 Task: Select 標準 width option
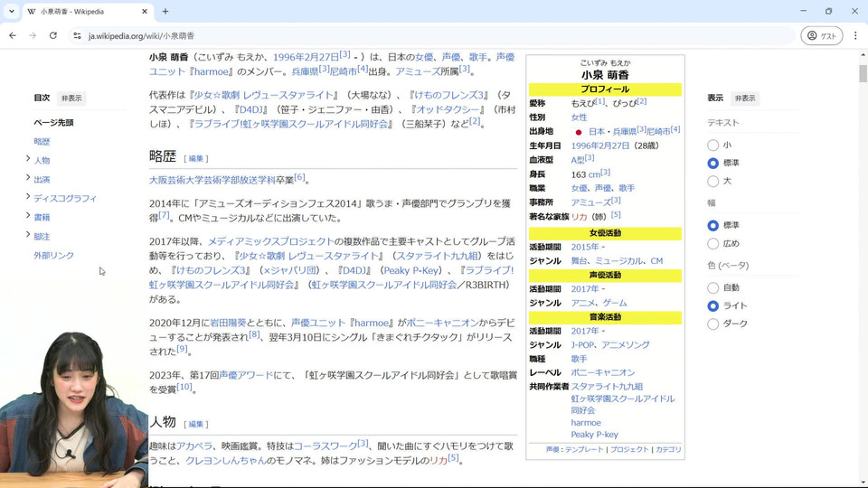713,225
